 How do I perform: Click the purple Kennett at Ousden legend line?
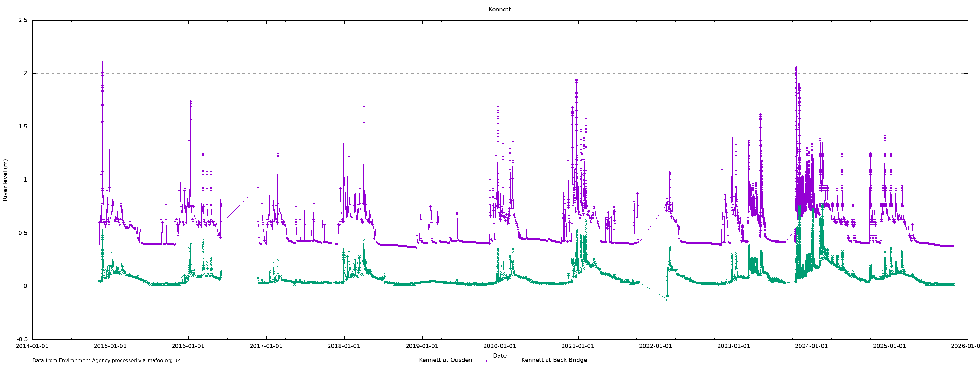(486, 360)
